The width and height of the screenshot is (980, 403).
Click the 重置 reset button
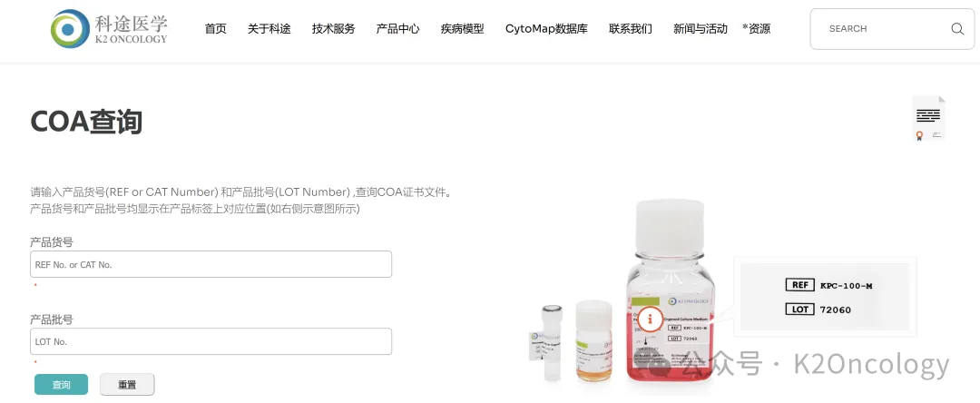tap(127, 385)
